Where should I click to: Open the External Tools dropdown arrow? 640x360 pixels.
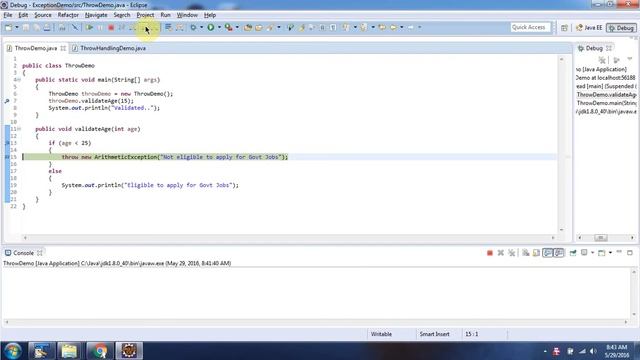click(x=237, y=27)
